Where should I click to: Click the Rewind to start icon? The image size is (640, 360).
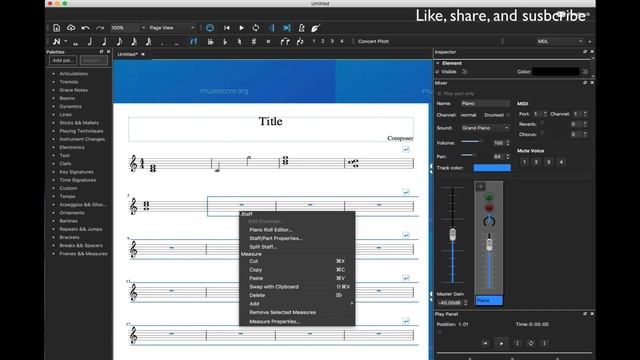227,28
